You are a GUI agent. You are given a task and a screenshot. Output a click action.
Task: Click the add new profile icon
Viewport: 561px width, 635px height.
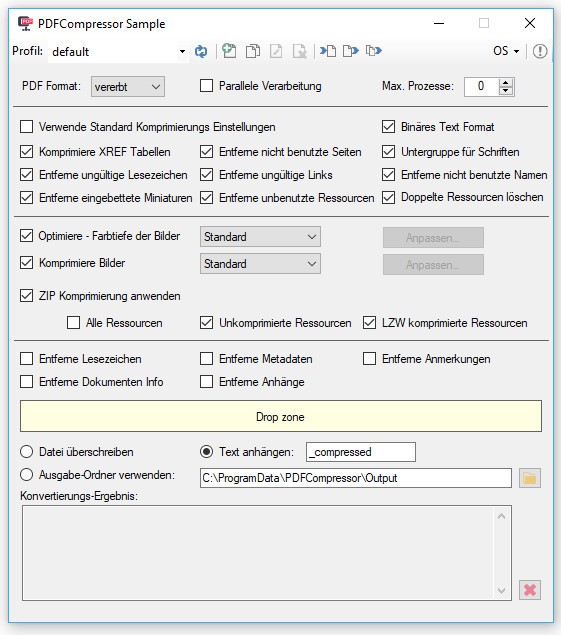point(229,51)
